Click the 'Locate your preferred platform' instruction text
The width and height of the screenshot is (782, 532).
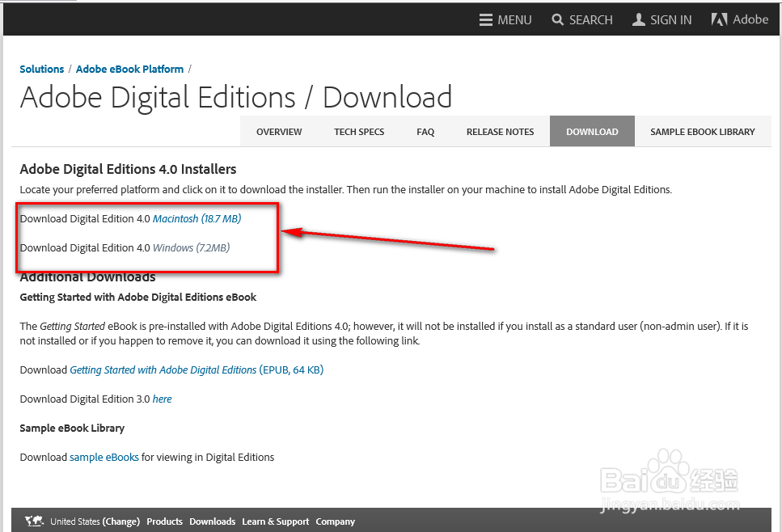pyautogui.click(x=346, y=189)
